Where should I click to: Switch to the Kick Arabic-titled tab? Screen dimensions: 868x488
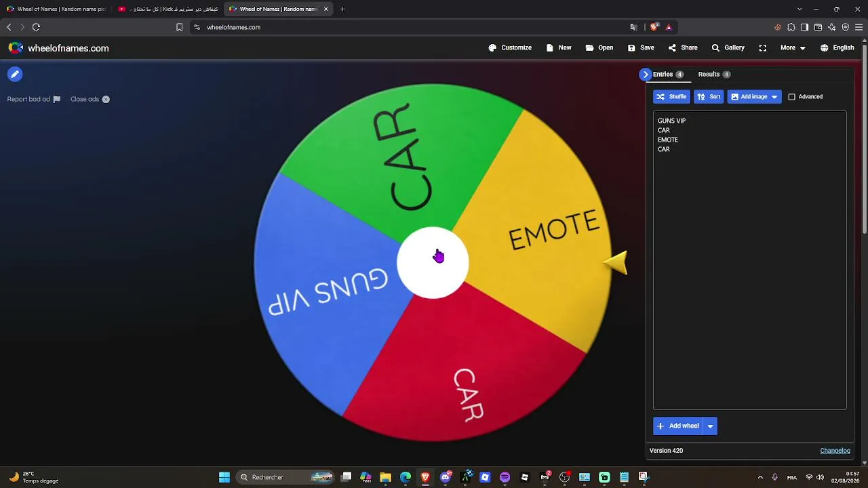coord(167,9)
